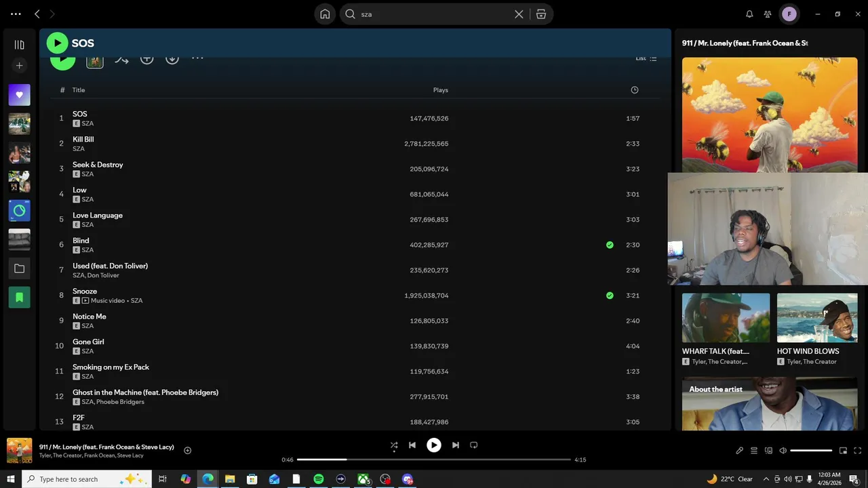
Task: Resume playback with the bottom play button
Action: (433, 445)
